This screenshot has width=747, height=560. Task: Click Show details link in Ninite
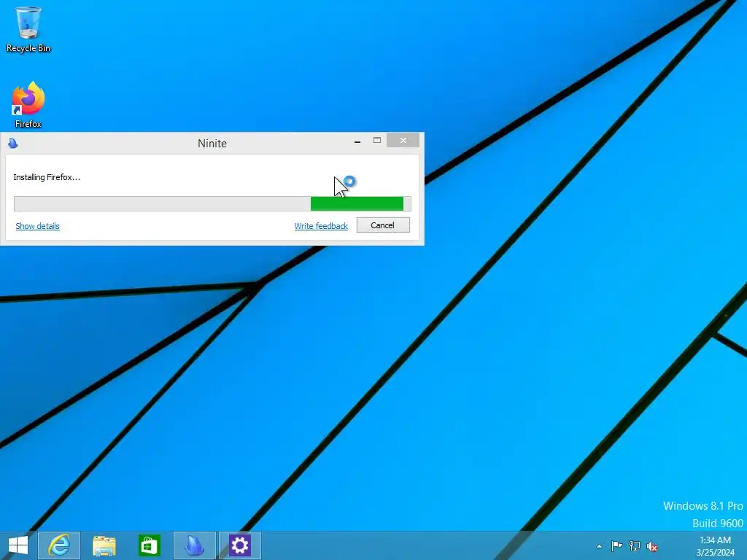tap(38, 226)
